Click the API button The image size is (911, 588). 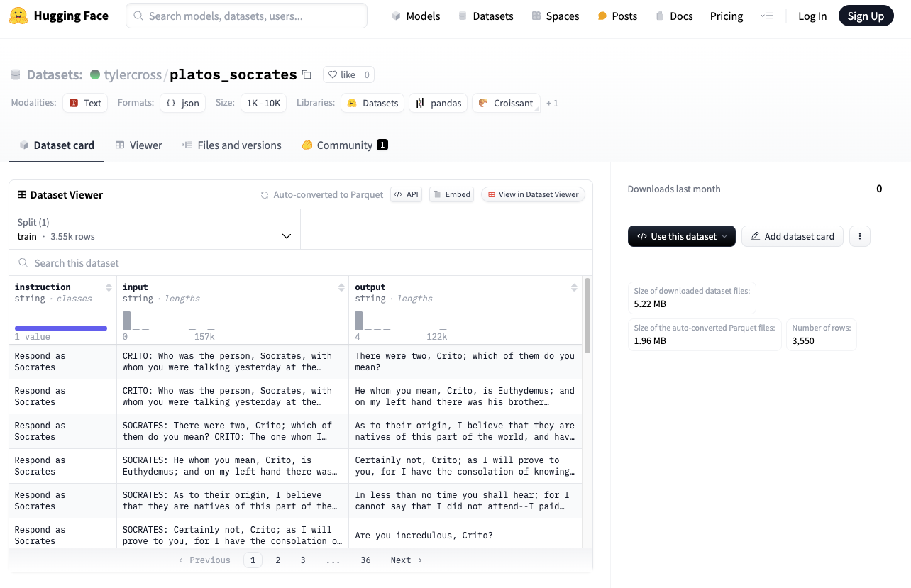[x=407, y=194]
